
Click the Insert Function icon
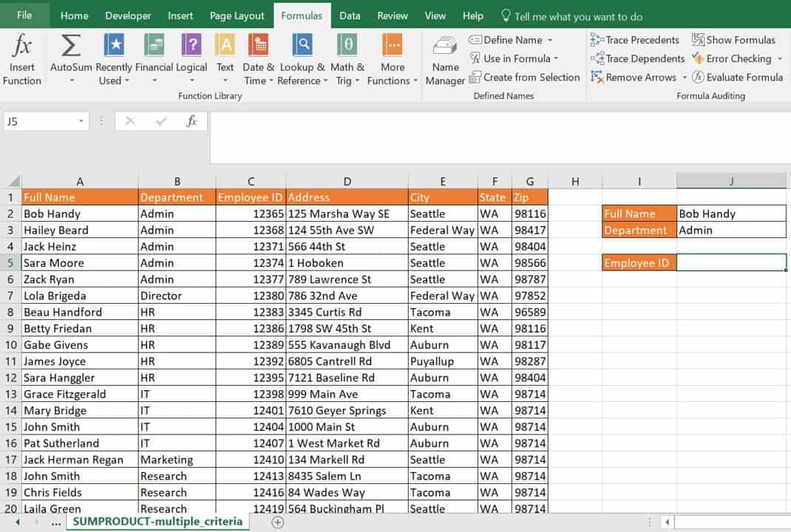(x=22, y=45)
